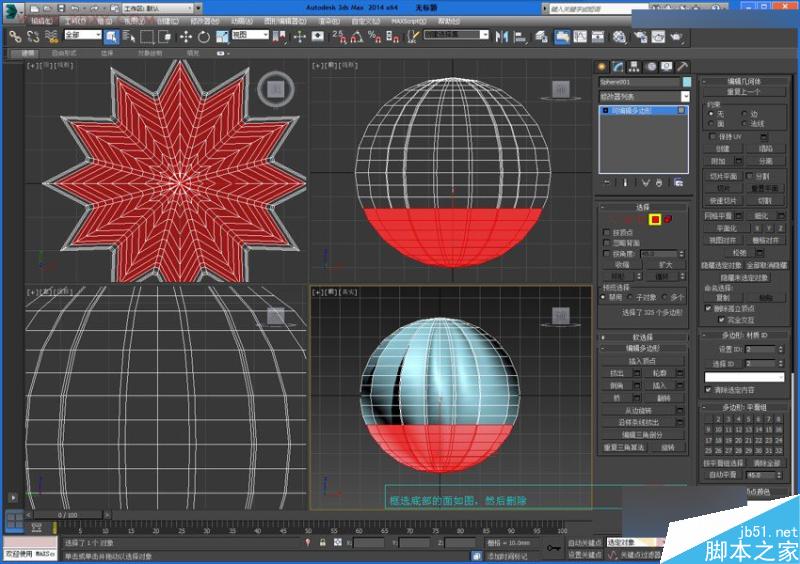Screen dimensions: 800x564
Task: Activate the Select Object tool
Action: click(111, 37)
